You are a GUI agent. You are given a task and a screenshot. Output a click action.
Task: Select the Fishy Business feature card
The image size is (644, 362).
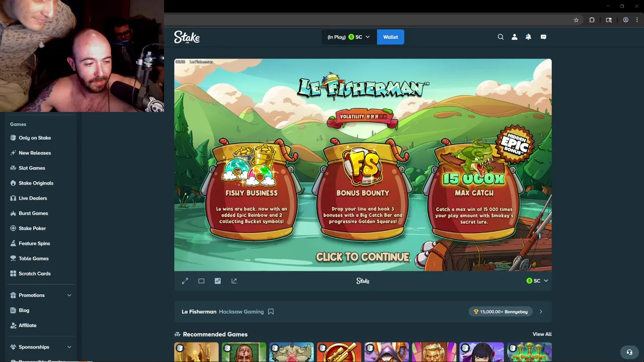click(x=252, y=190)
